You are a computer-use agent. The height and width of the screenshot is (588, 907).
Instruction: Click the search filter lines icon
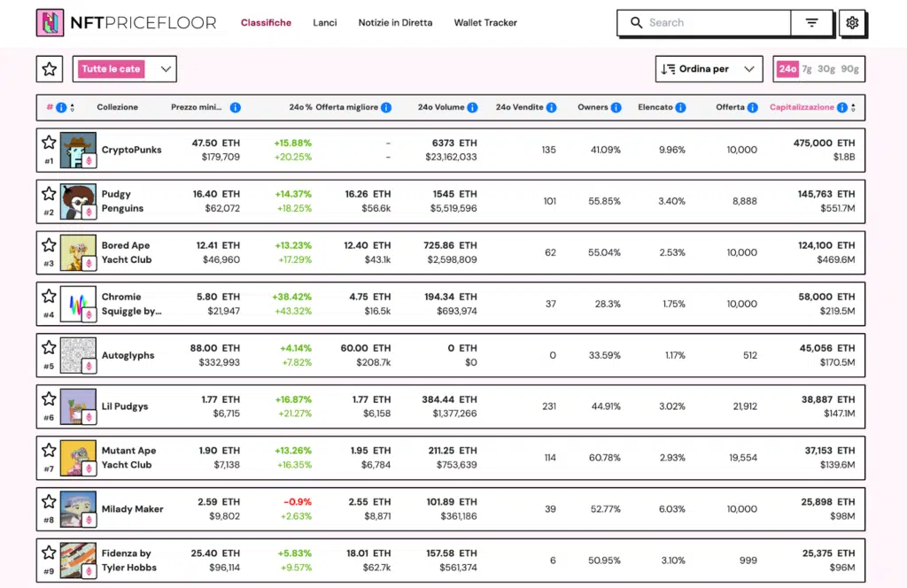(x=811, y=23)
